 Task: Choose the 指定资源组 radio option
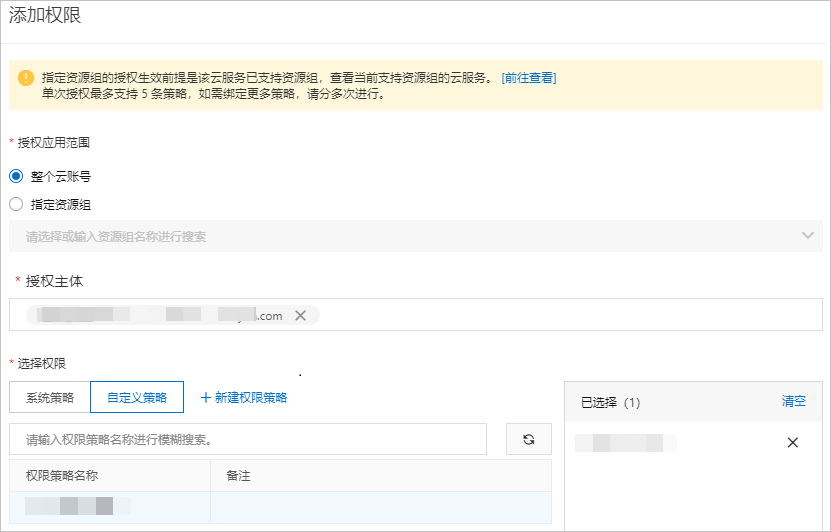(x=16, y=204)
